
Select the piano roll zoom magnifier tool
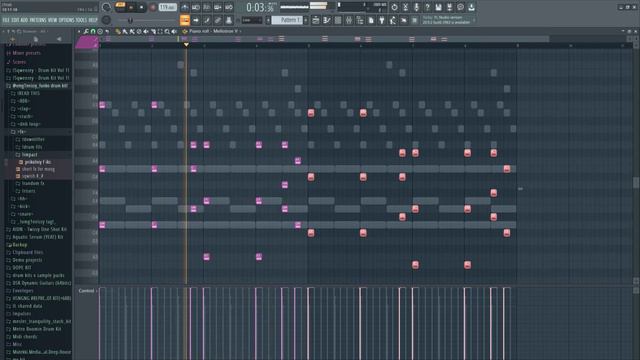click(167, 31)
